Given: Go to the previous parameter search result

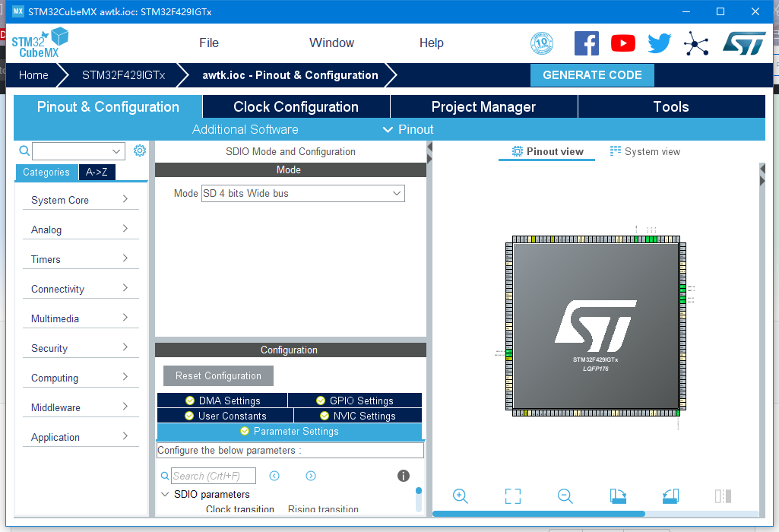Looking at the screenshot, I should coord(274,476).
